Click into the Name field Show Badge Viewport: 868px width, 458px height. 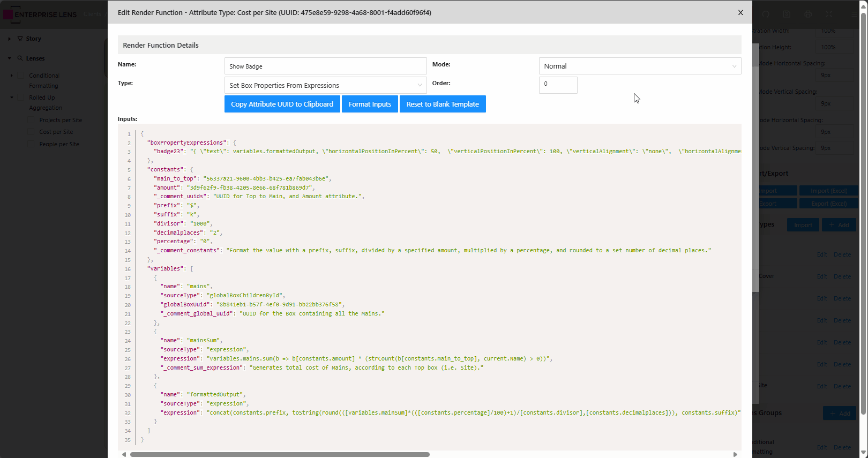point(325,66)
